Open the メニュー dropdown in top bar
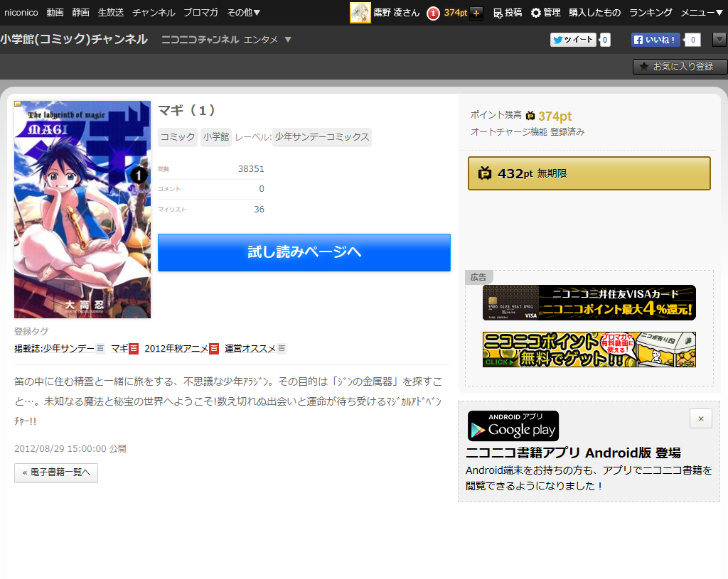The height and width of the screenshot is (579, 728). pyautogui.click(x=701, y=13)
